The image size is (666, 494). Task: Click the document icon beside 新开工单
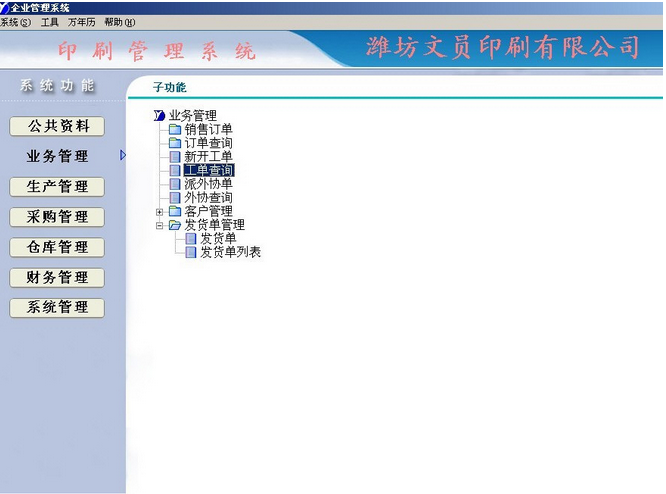175,157
